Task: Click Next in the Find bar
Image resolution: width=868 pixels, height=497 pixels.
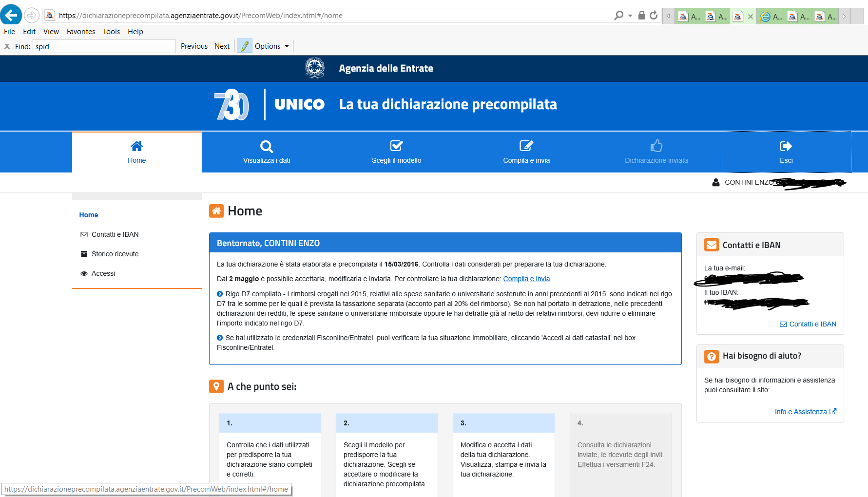Action: (222, 46)
